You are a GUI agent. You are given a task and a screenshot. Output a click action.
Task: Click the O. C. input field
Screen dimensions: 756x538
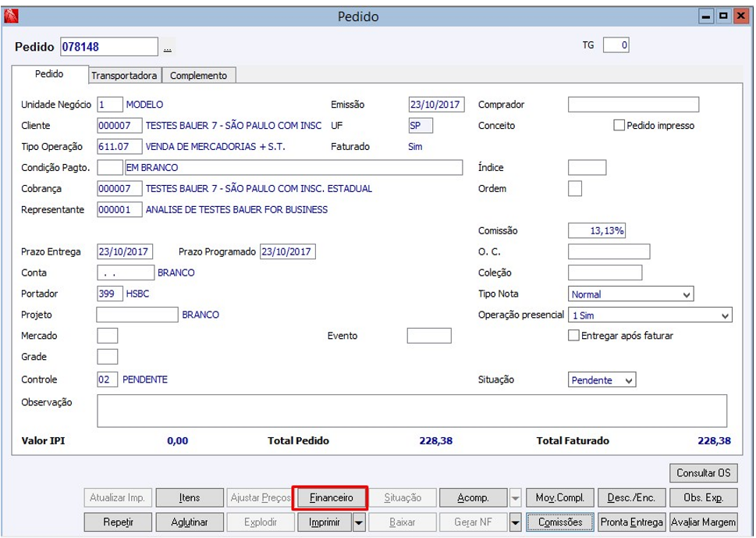coord(609,251)
